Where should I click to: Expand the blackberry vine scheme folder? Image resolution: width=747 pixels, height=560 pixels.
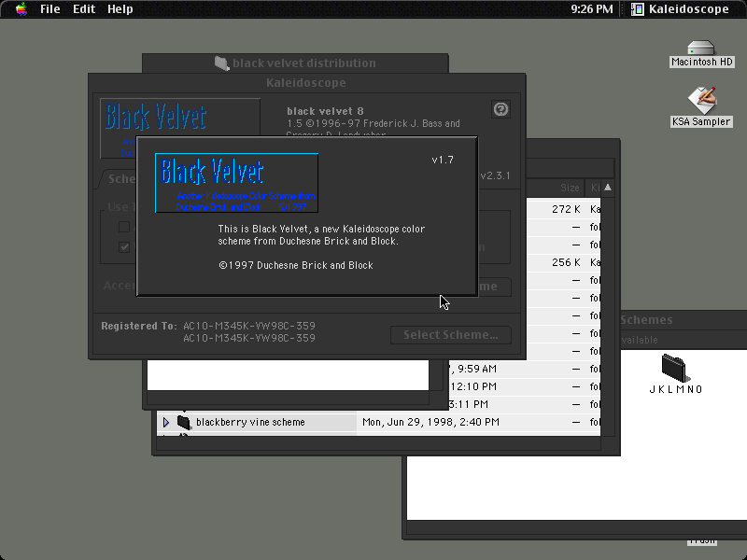pyautogui.click(x=166, y=422)
